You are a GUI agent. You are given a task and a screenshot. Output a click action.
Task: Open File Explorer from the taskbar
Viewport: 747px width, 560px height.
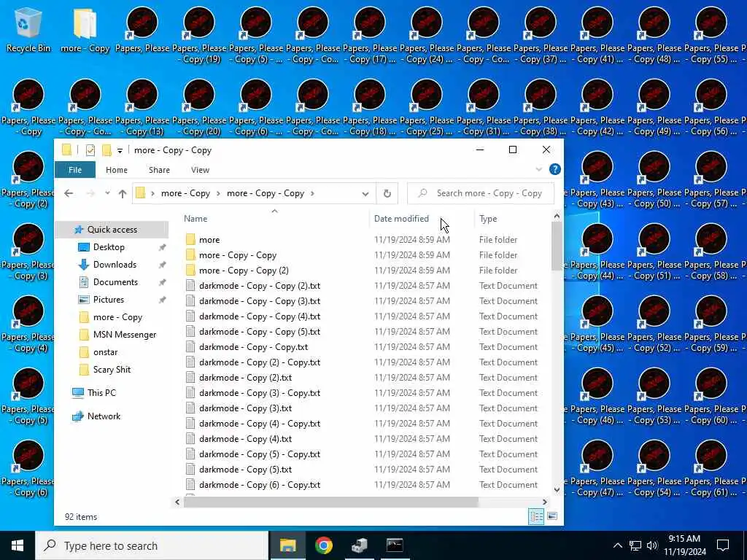coord(287,545)
